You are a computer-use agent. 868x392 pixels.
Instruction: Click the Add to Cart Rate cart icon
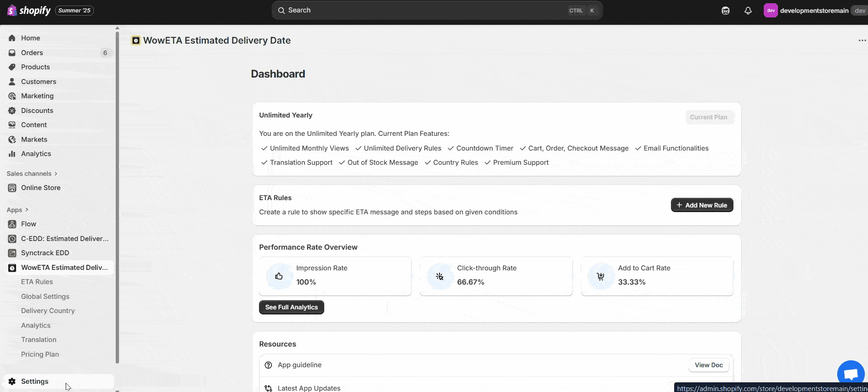pos(600,276)
